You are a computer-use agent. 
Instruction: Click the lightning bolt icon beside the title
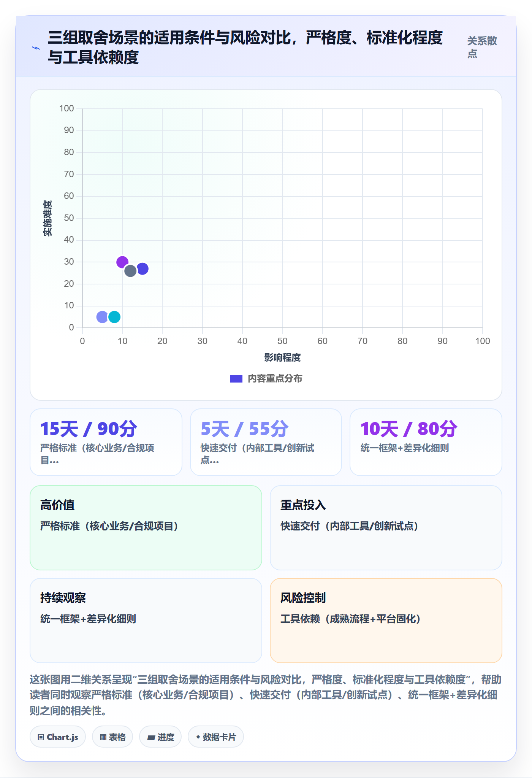tap(36, 48)
